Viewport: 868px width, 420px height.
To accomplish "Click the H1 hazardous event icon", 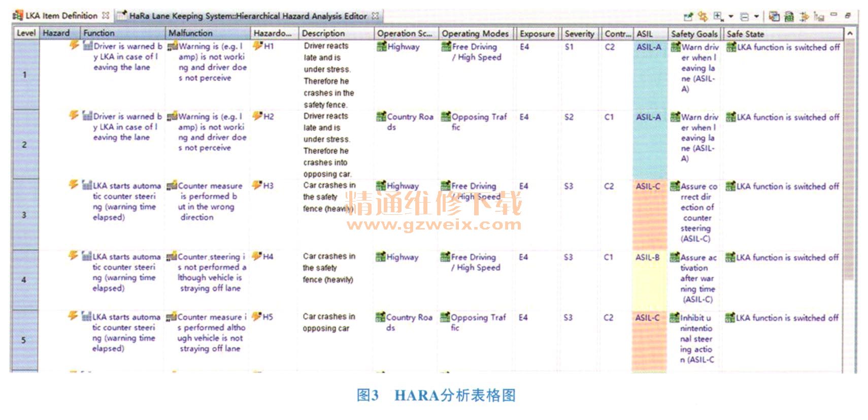I will [x=257, y=46].
